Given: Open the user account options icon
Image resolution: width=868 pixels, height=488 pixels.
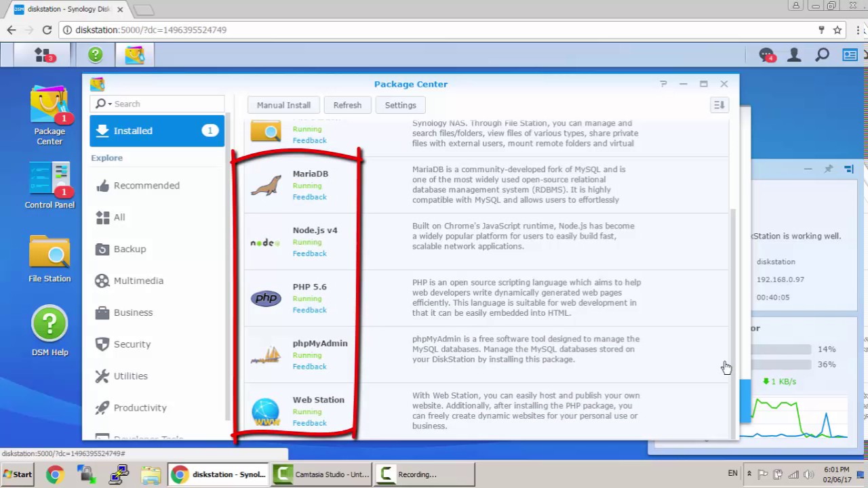Looking at the screenshot, I should click(794, 55).
